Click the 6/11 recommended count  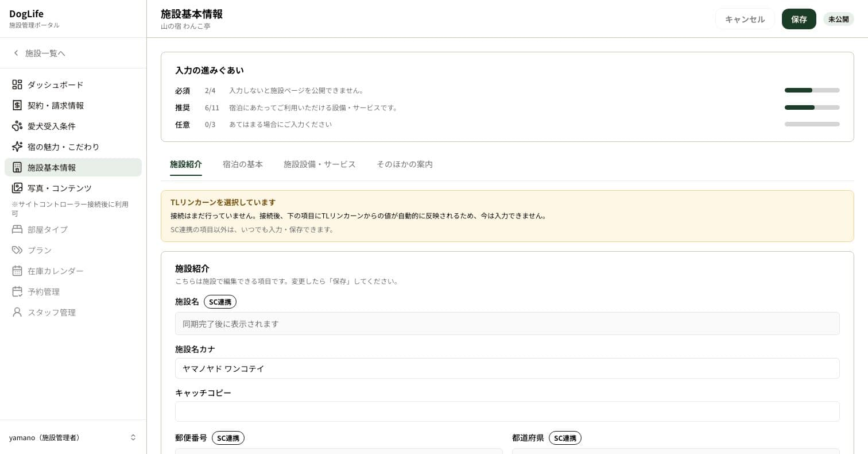212,107
